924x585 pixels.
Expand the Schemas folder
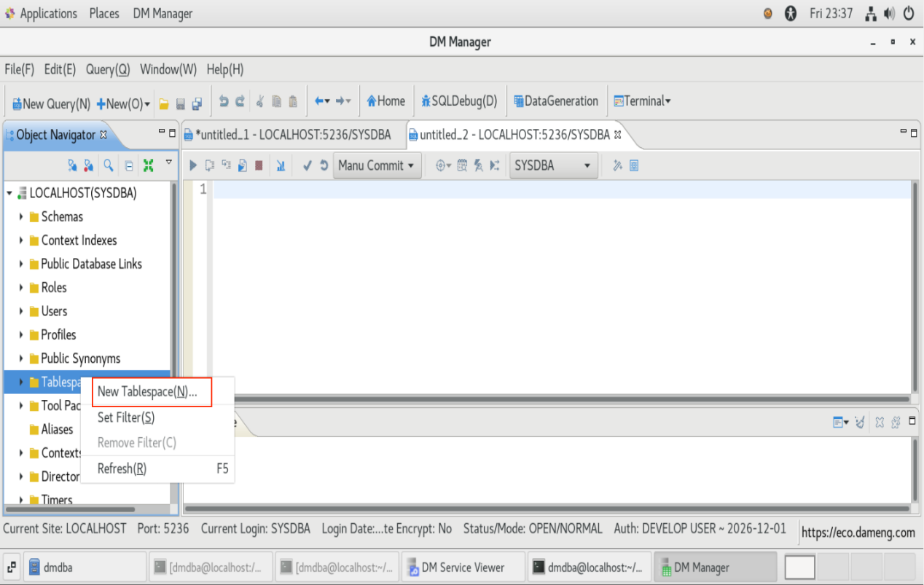click(x=21, y=217)
